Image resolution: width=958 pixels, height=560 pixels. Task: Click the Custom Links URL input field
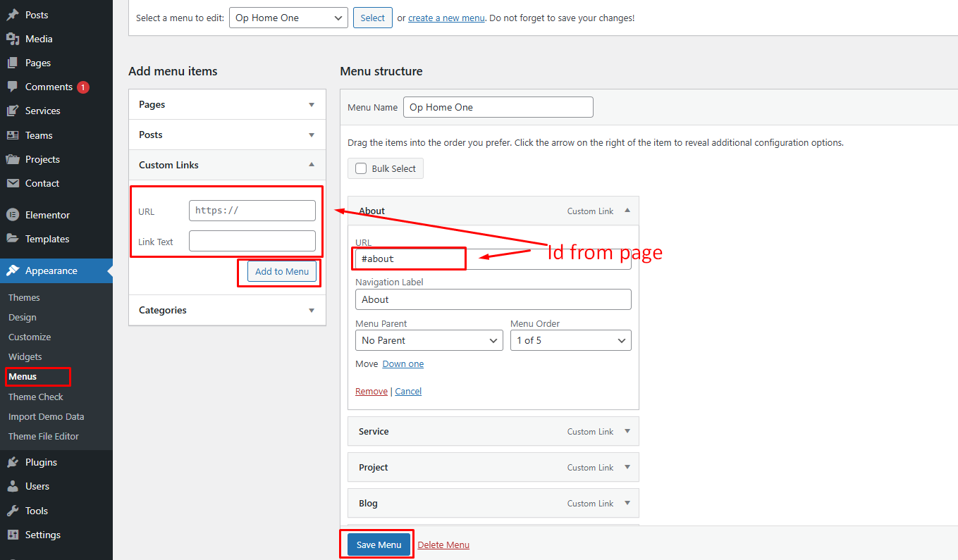252,211
